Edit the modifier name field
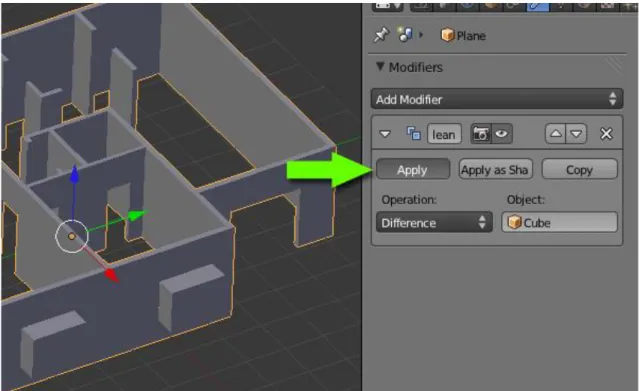Image resolution: width=639 pixels, height=391 pixels. pos(444,134)
